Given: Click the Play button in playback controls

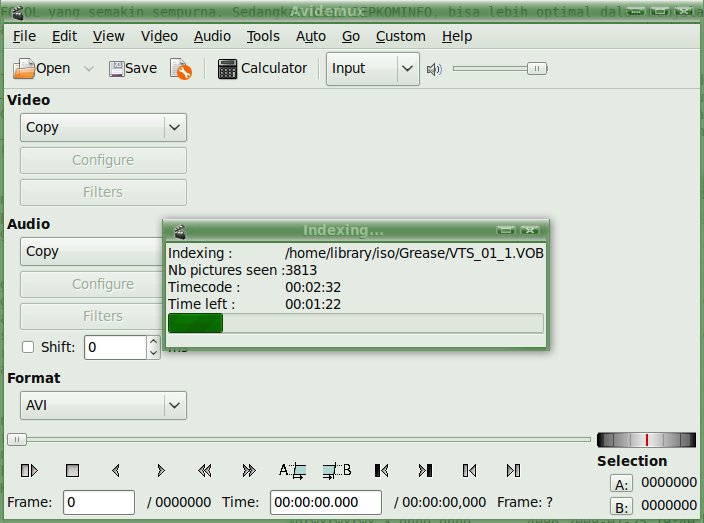Looking at the screenshot, I should coord(29,470).
